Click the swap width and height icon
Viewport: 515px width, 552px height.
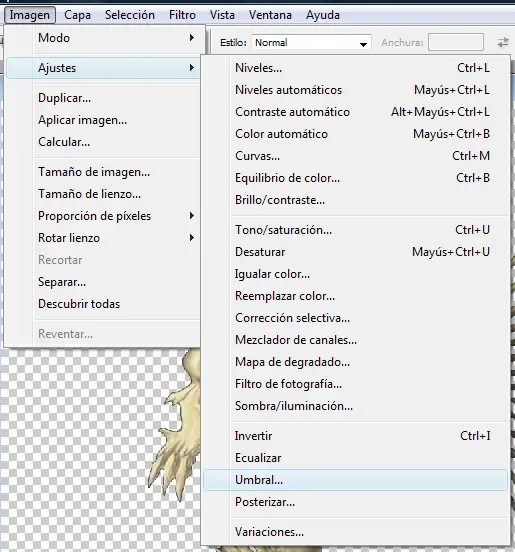[x=503, y=43]
